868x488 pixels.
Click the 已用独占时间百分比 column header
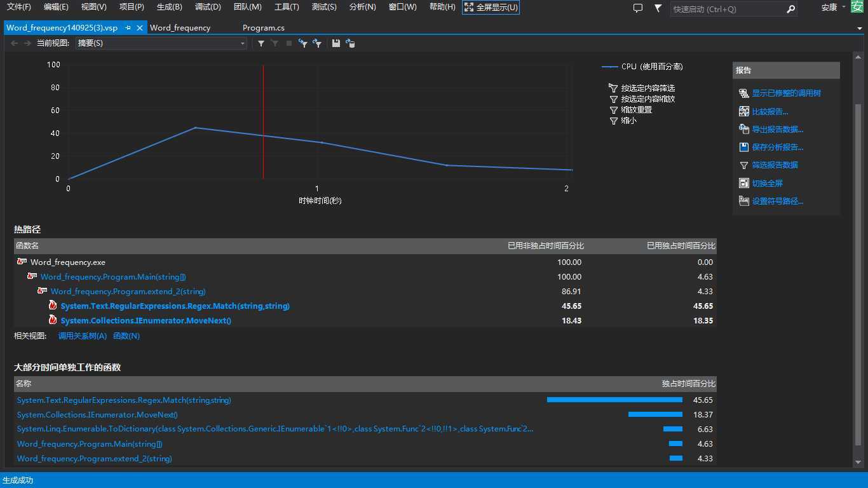(681, 246)
